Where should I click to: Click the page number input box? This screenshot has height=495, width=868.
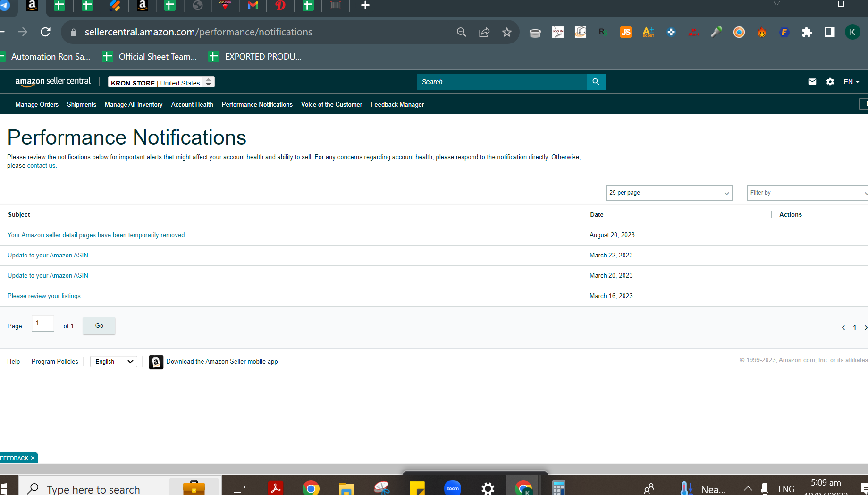coord(43,323)
